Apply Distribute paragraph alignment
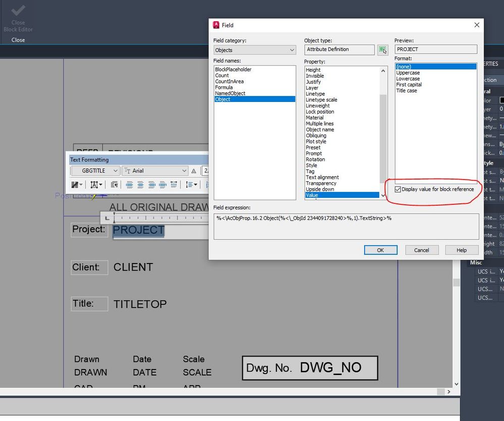 (174, 185)
